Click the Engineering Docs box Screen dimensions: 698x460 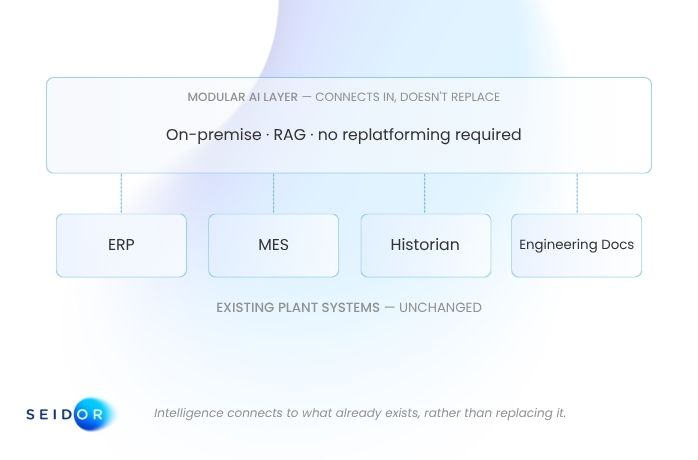[576, 245]
